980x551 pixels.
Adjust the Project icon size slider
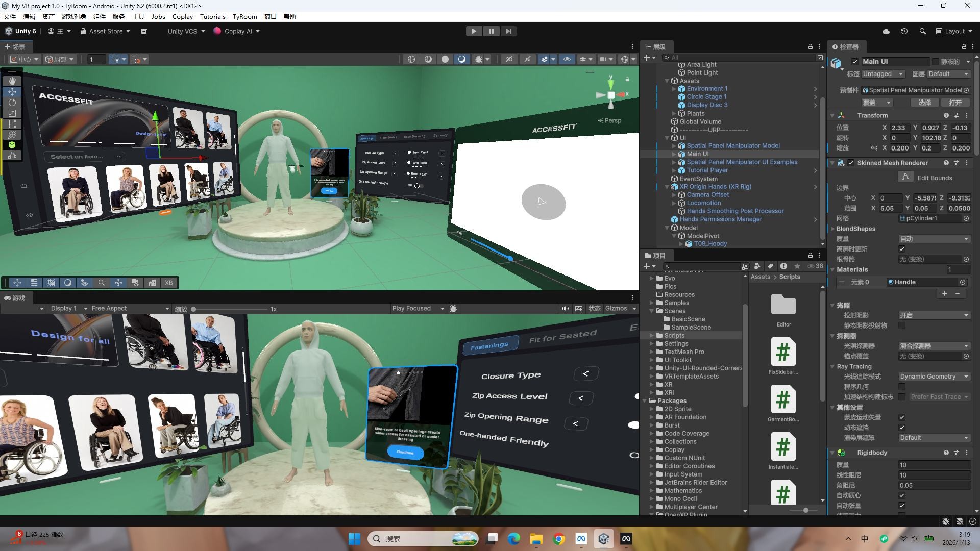point(805,510)
